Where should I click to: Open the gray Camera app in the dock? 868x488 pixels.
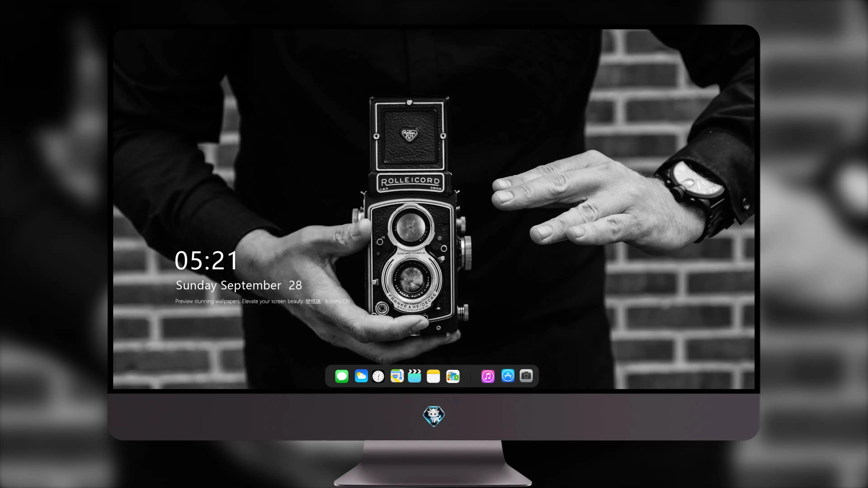tap(526, 376)
